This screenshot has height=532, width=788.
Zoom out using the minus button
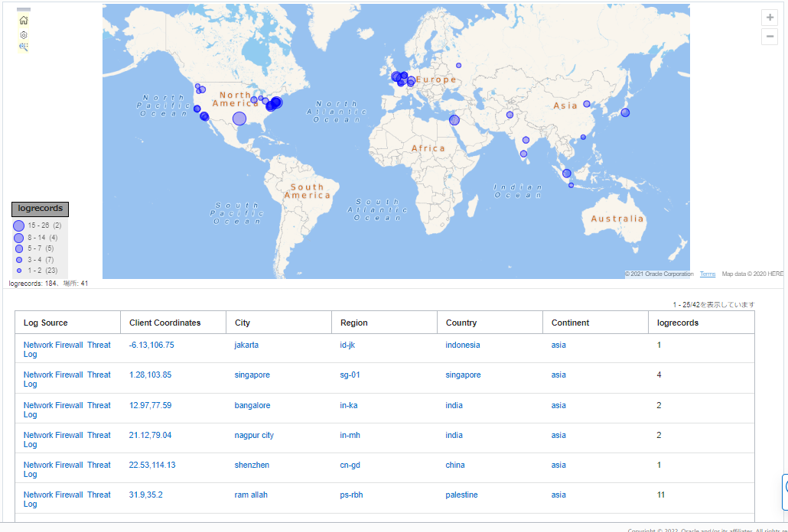pos(770,37)
